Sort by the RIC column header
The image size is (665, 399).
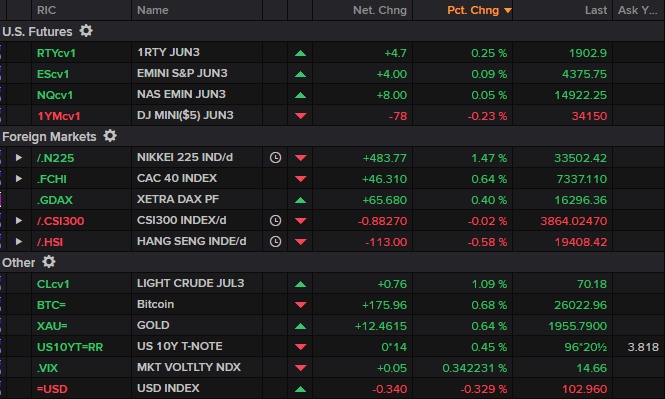47,10
